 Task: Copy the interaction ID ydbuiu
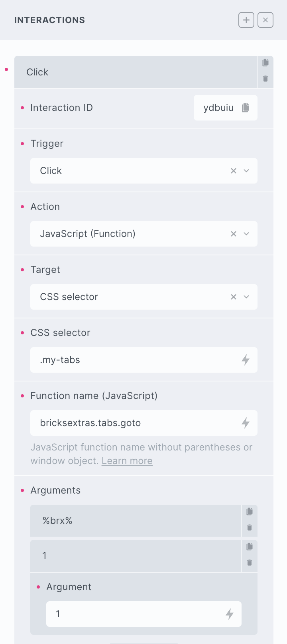pyautogui.click(x=246, y=108)
